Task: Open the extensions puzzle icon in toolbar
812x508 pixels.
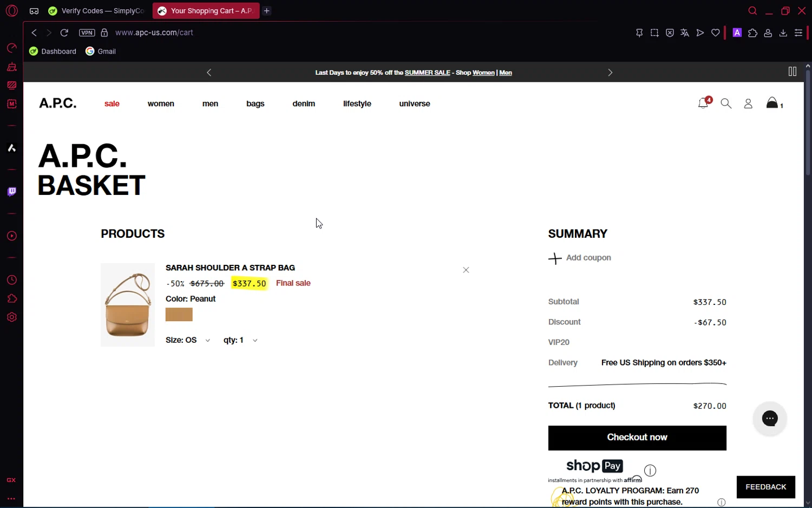Action: [x=752, y=33]
